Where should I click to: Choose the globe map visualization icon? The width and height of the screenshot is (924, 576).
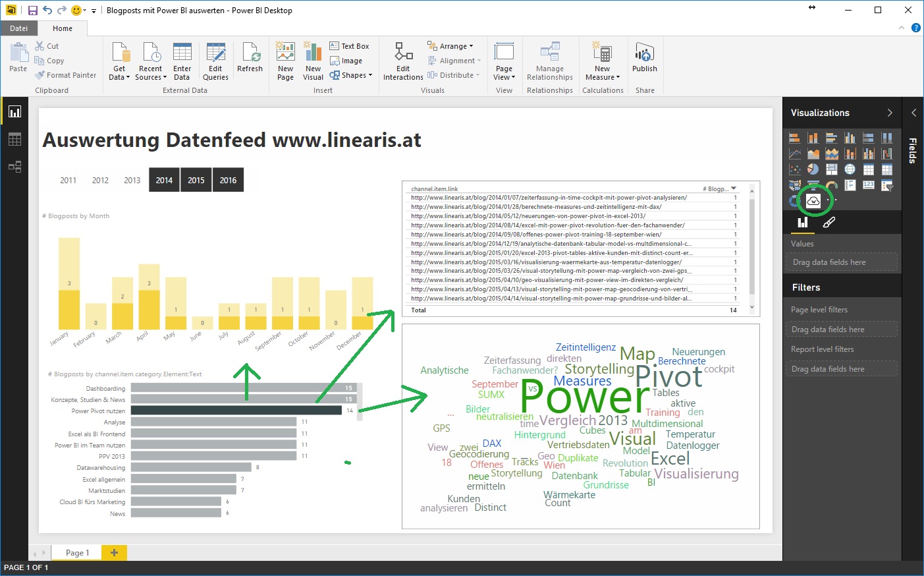pos(850,170)
